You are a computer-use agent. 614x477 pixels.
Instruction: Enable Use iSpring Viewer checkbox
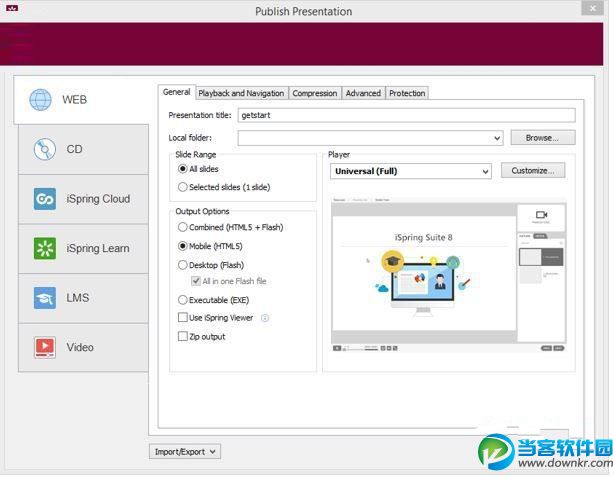pyautogui.click(x=182, y=317)
